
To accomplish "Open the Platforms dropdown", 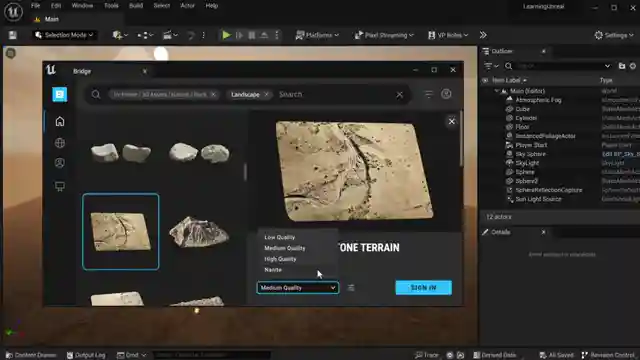I will [317, 35].
